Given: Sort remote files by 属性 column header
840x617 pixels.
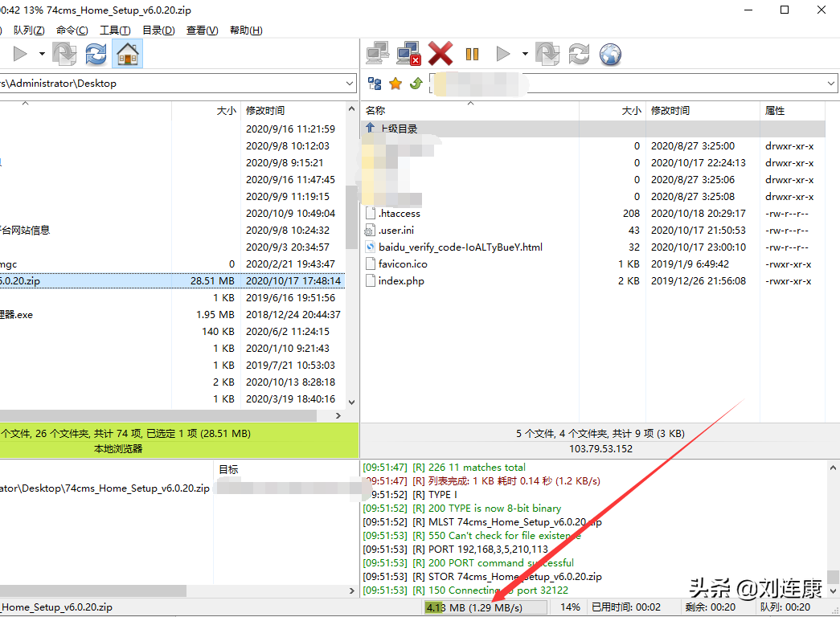Looking at the screenshot, I should click(x=775, y=111).
